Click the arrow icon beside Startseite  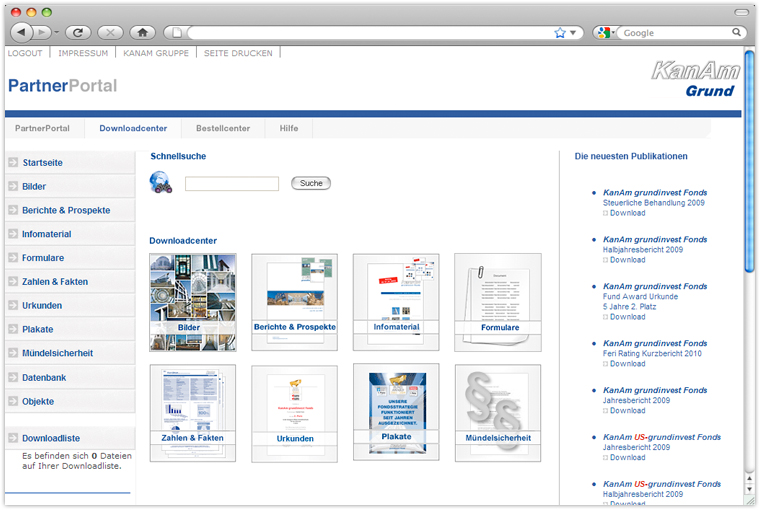click(13, 162)
